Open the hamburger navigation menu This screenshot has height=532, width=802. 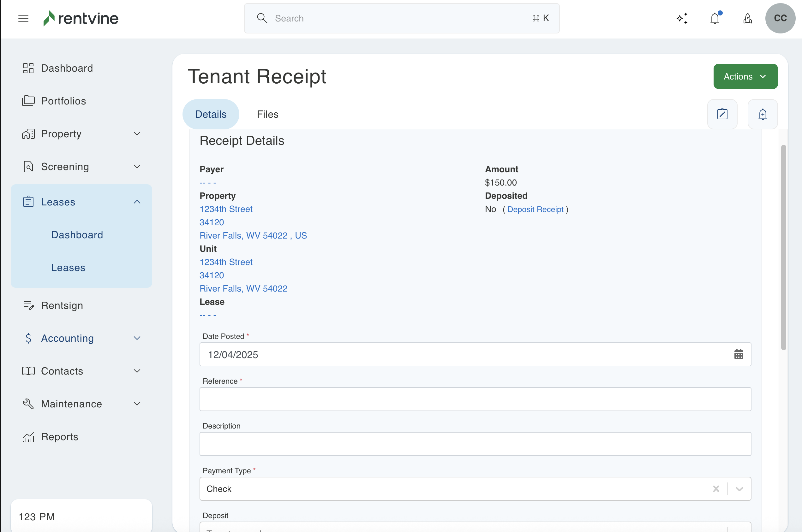23,18
